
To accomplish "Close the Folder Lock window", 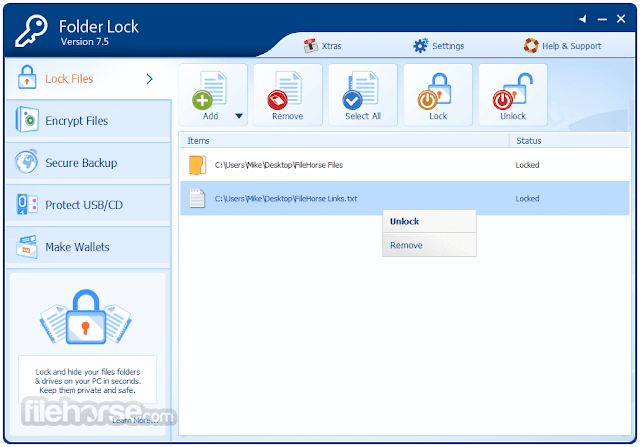I will (x=621, y=19).
